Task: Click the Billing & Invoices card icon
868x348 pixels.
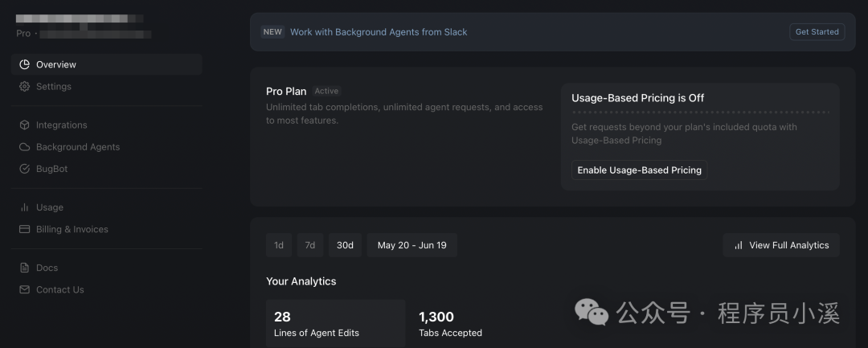Action: click(x=24, y=230)
